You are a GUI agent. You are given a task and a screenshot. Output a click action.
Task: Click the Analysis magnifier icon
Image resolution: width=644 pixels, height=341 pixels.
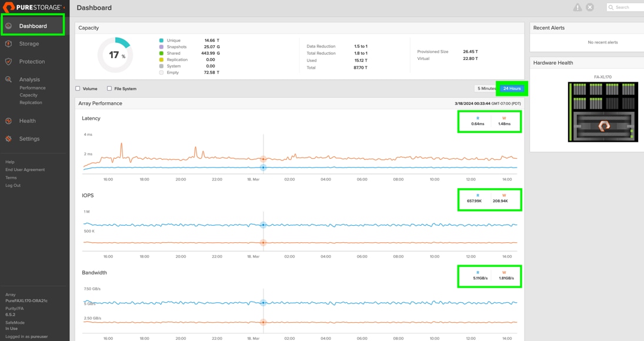(9, 79)
